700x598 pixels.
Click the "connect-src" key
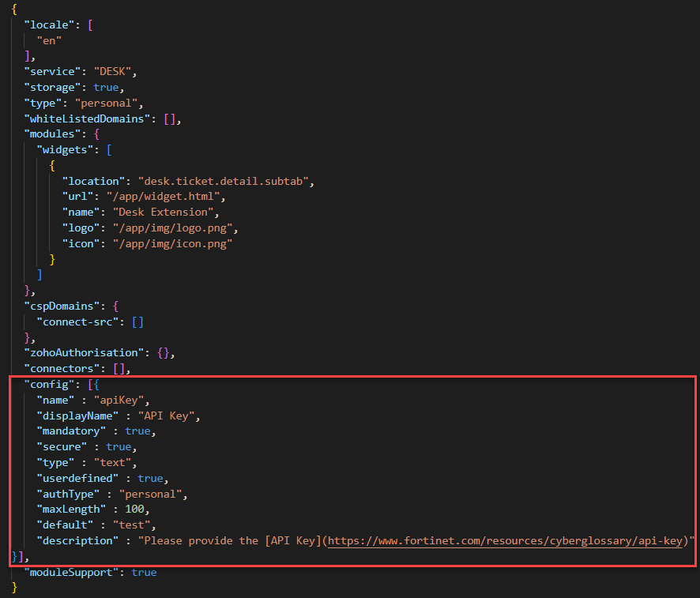77,322
